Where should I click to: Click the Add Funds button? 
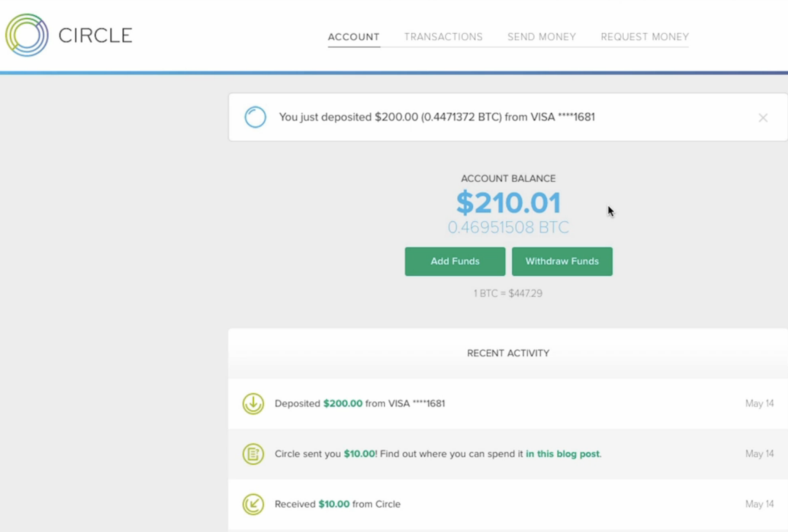pos(455,261)
